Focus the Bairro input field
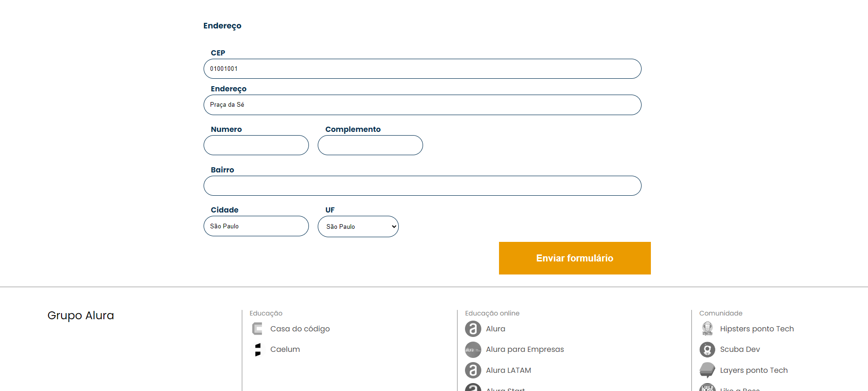Viewport: 868px width, 391px height. click(x=423, y=186)
